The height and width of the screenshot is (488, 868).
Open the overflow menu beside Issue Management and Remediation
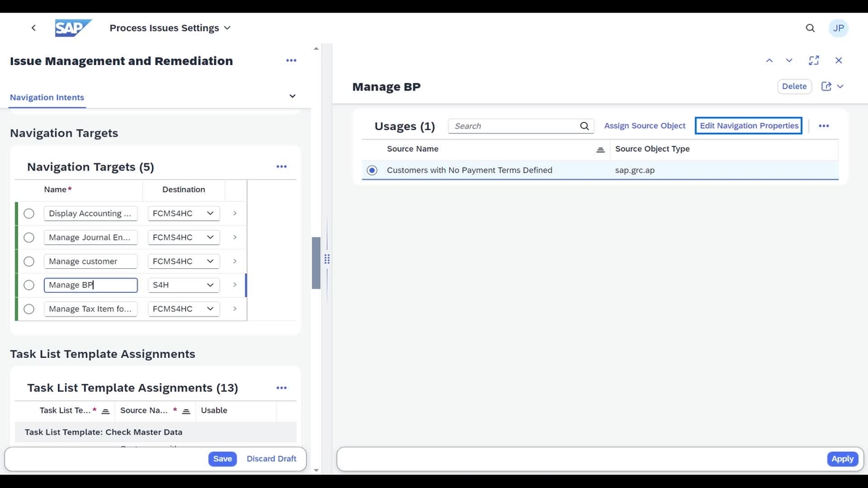point(292,61)
